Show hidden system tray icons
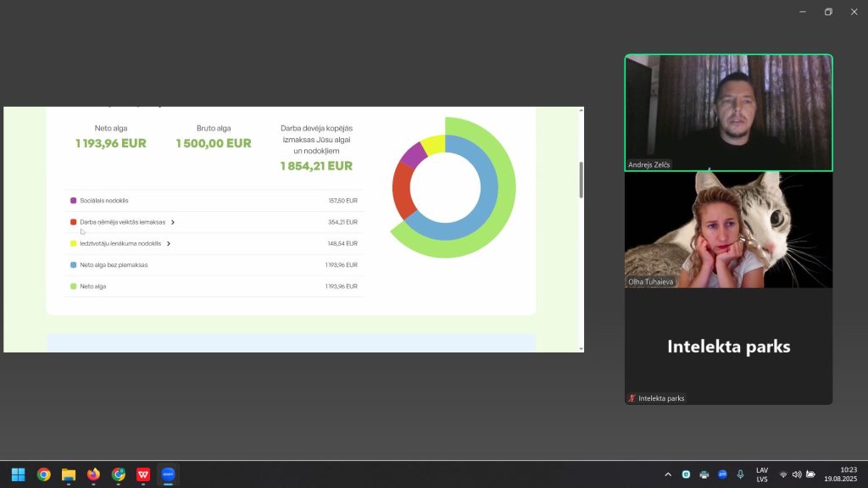This screenshot has height=488, width=868. click(668, 474)
